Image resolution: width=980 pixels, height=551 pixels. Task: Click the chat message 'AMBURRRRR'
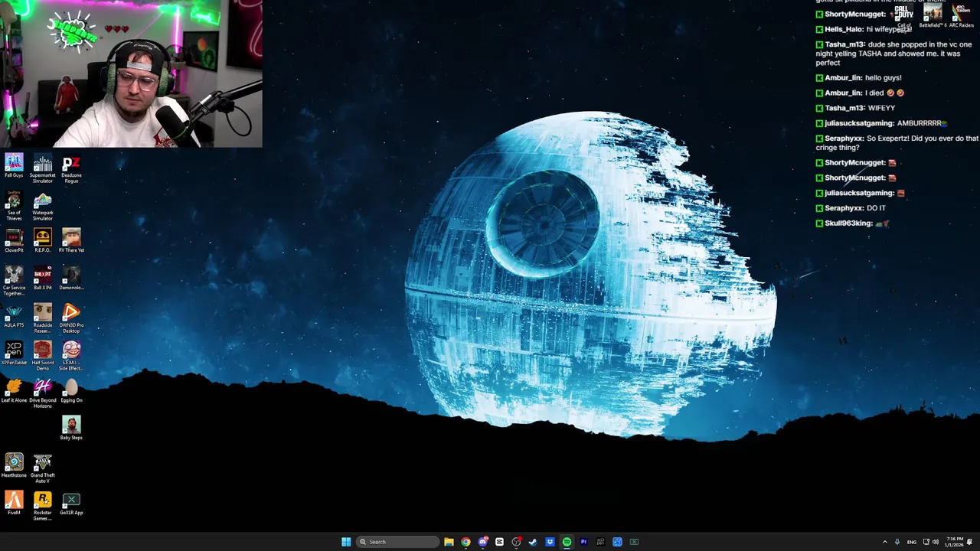pos(920,123)
